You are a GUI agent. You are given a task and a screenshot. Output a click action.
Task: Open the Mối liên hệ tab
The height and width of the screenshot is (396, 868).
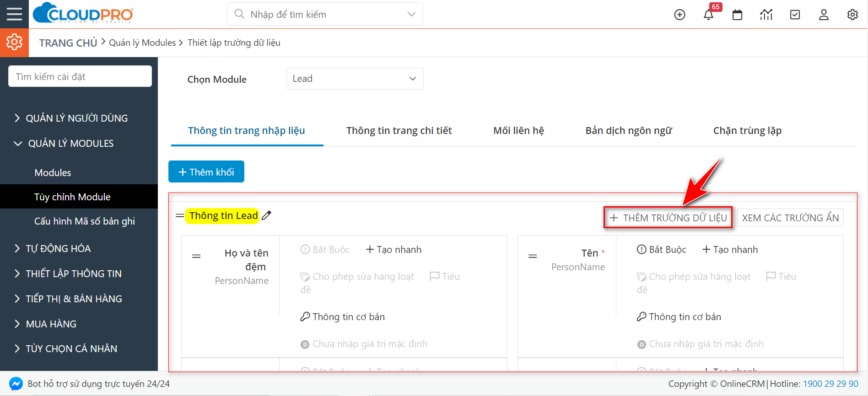point(518,131)
